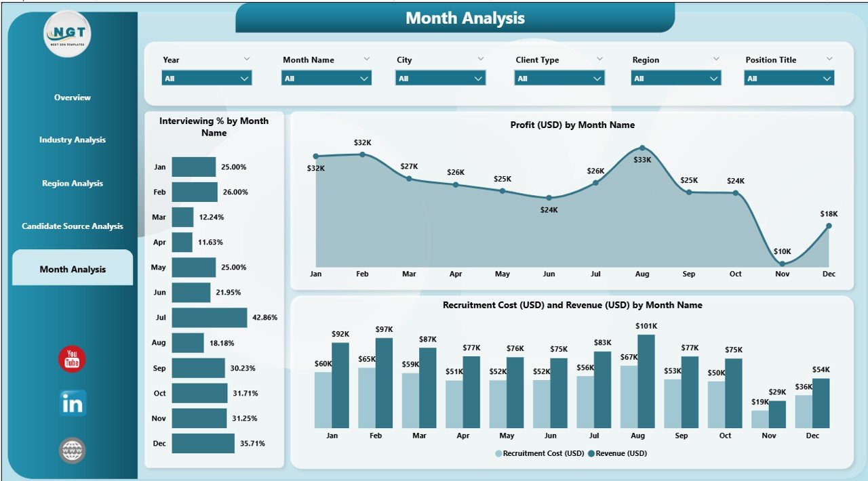Expand the Client Type dropdown
Viewport: 868px width, 481px height.
559,78
